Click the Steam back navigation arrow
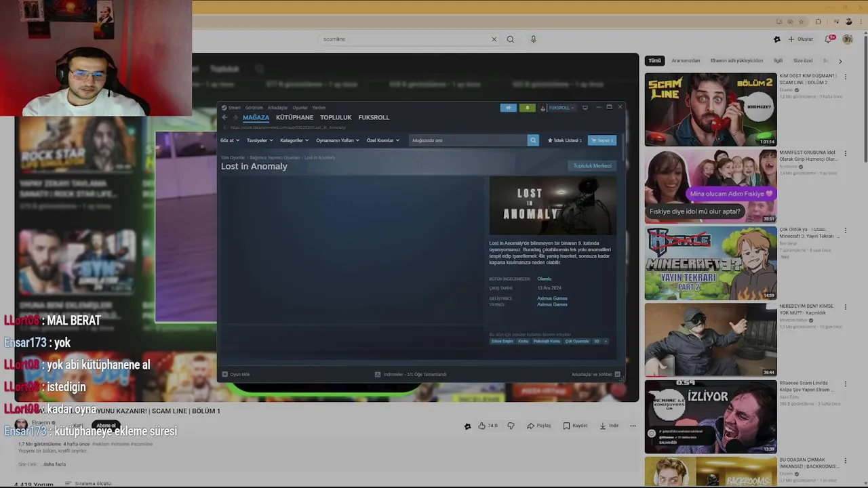Screen dimensions: 868x488 click(224, 117)
